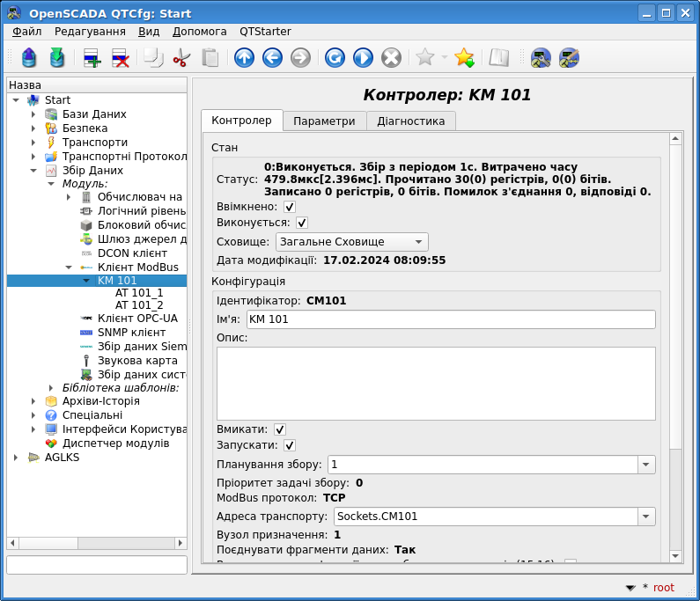Click the delete item toolbar icon
This screenshot has width=700, height=601.
(120, 58)
